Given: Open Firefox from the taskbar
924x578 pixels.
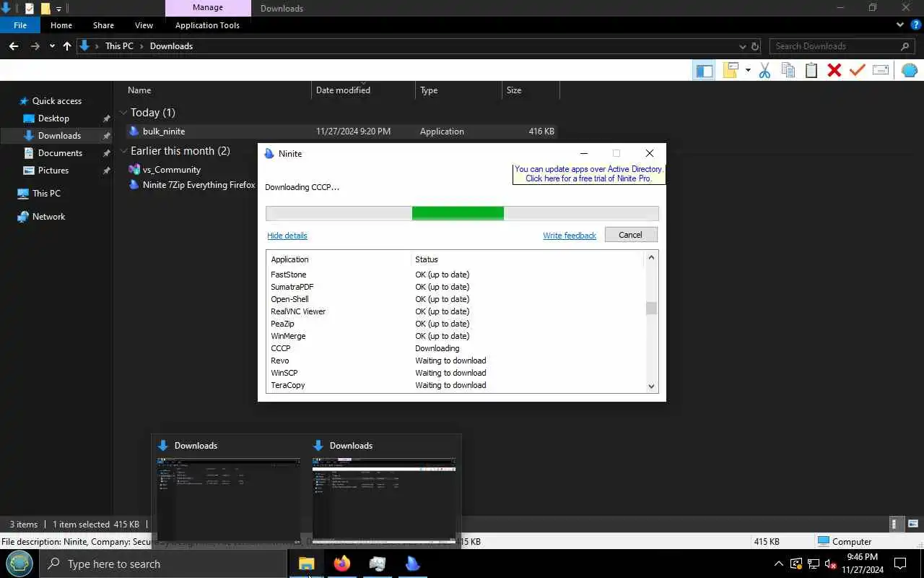Looking at the screenshot, I should [342, 564].
